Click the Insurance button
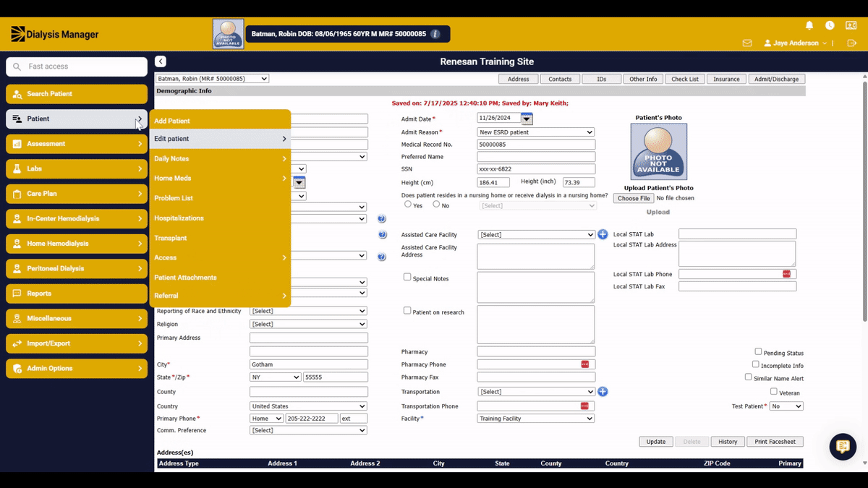868x488 pixels. point(726,79)
